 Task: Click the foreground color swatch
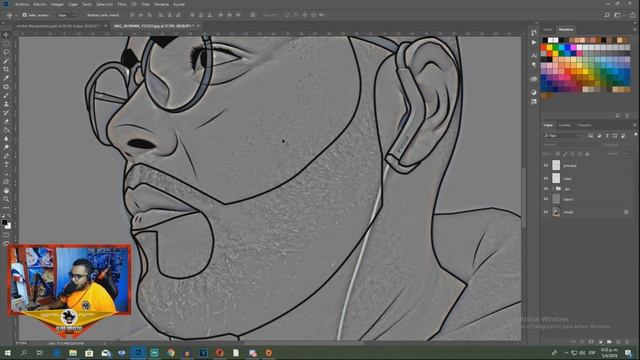tap(4, 222)
